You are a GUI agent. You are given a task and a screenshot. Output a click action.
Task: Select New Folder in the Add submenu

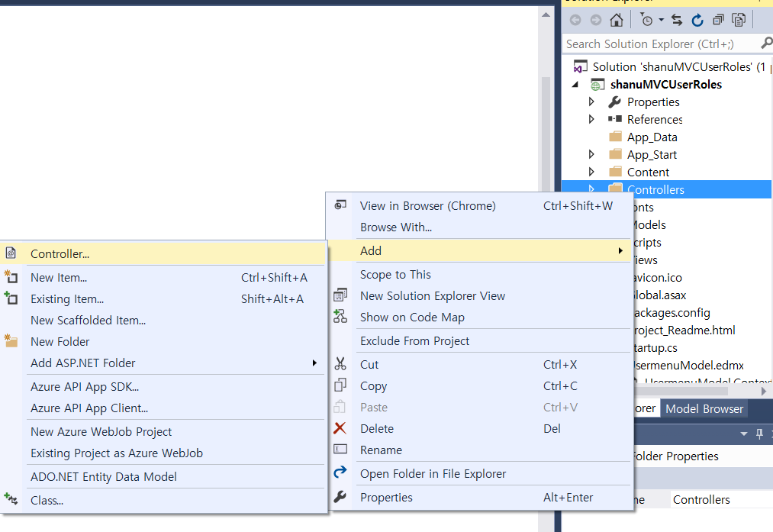click(163, 342)
